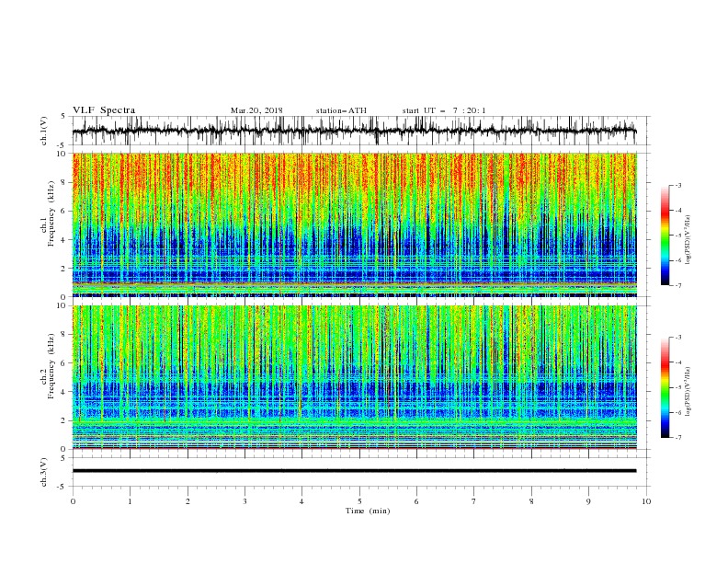This screenshot has width=728, height=563.
Task: Click the "2" kHz tick of ch.2 spectrogram
Action: pyautogui.click(x=64, y=420)
